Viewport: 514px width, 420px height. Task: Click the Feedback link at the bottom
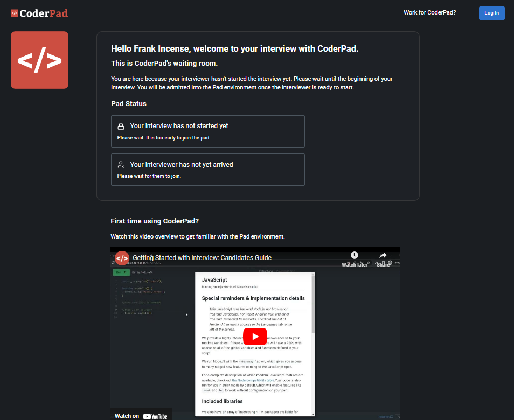[383, 416]
